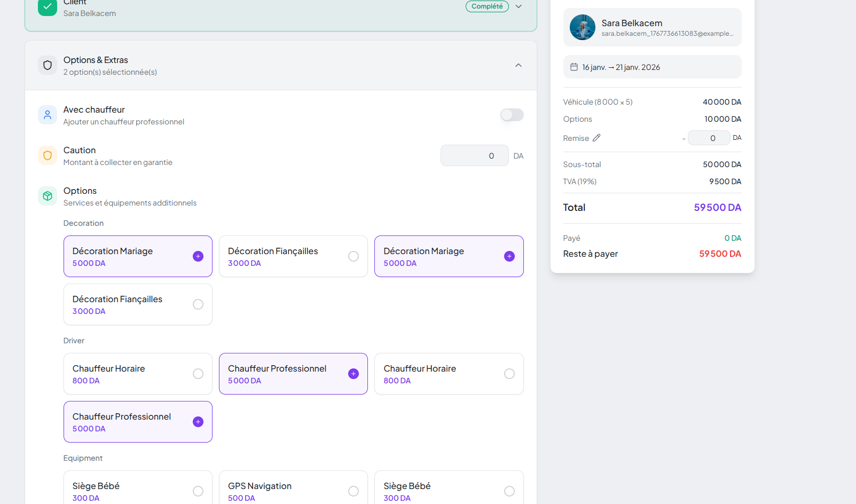Click the shield icon next to Options & Extras

pos(48,65)
